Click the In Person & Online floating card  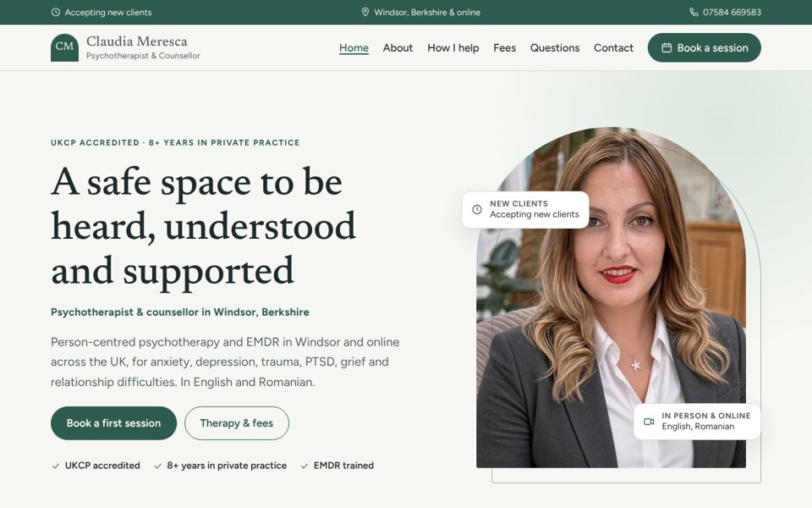[x=697, y=422]
